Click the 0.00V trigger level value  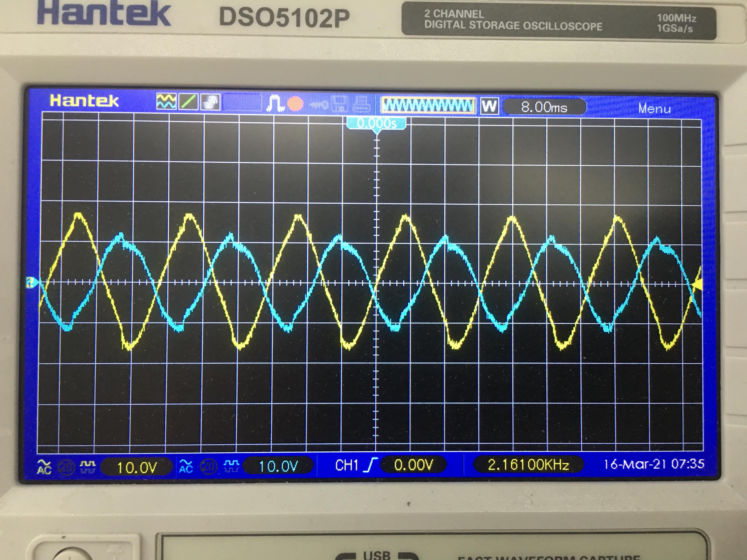click(x=413, y=465)
